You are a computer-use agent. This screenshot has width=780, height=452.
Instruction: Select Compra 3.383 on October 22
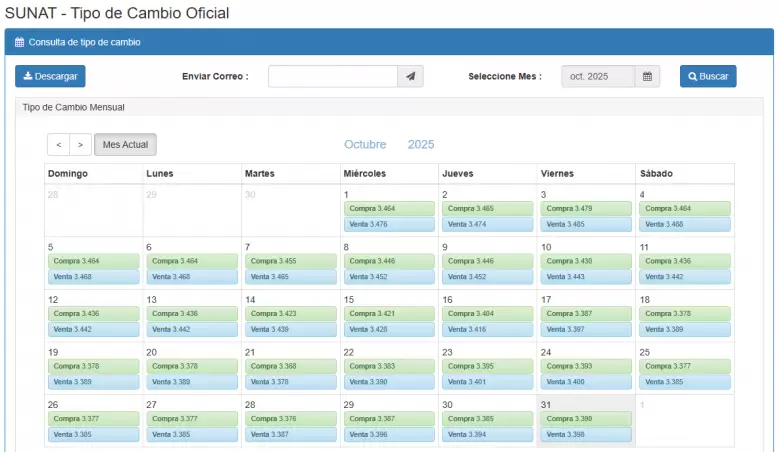coord(389,366)
